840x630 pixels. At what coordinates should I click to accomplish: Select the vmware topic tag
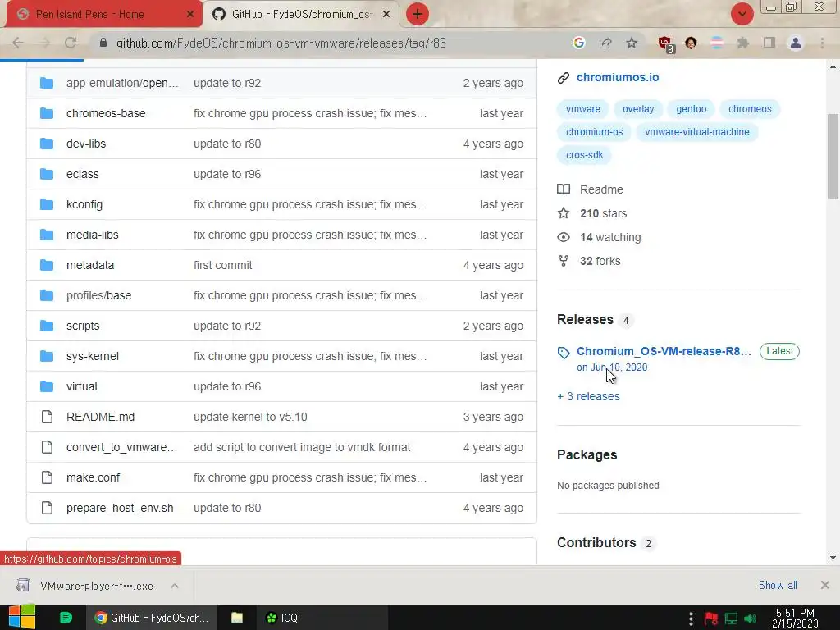(583, 109)
